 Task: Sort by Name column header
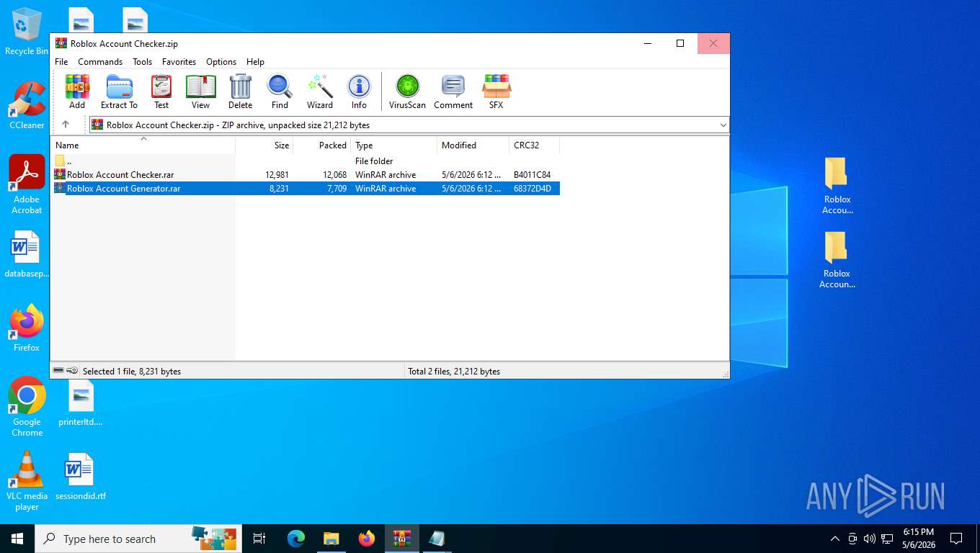tap(143, 145)
